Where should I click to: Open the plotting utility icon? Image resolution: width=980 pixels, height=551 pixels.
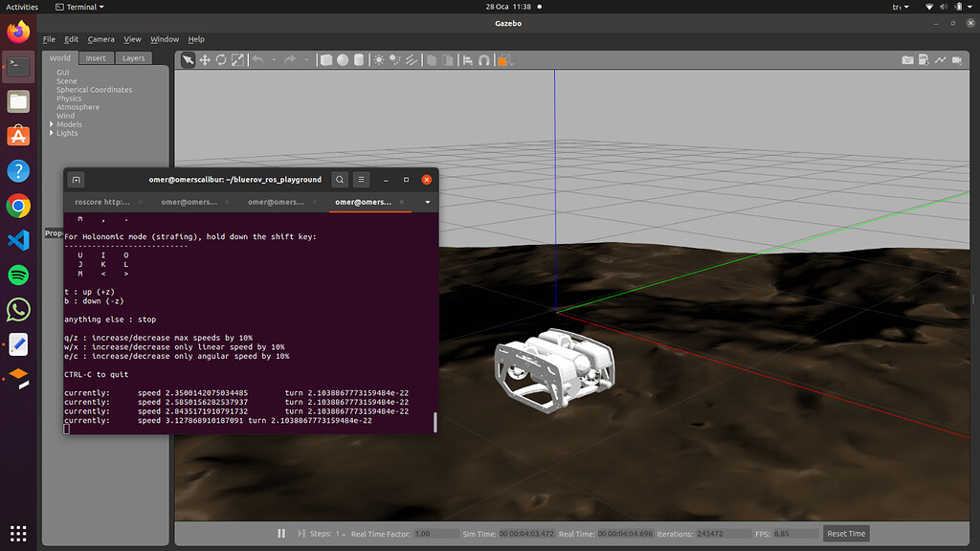940,59
